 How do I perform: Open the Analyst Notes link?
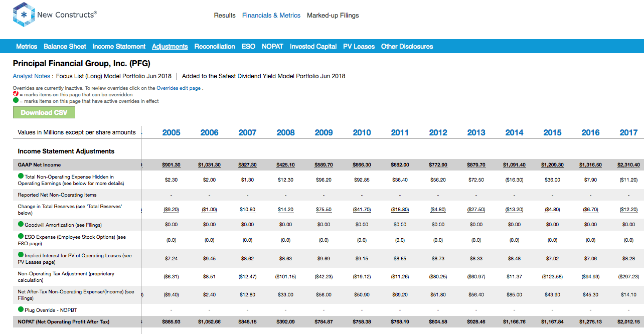(32, 76)
